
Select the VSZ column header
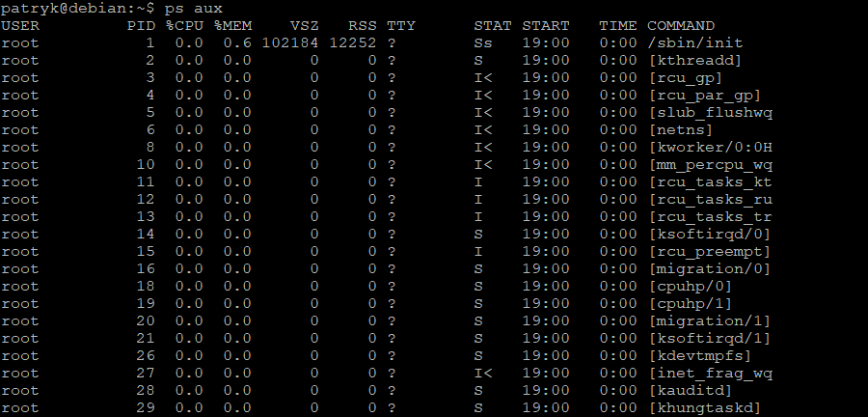point(305,25)
